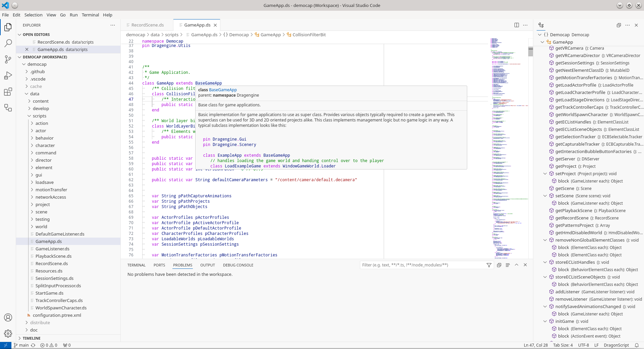644x349 pixels.
Task: Toggle the Problems filter funnel
Action: 489,265
